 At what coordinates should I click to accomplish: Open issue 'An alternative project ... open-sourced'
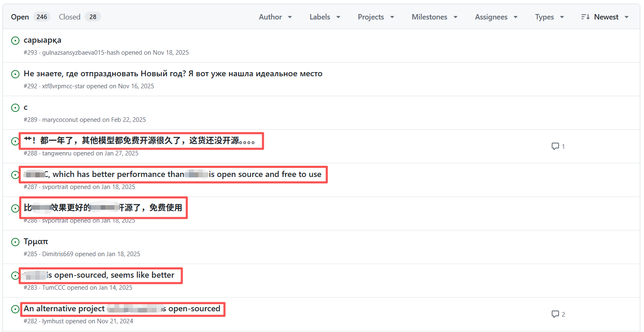(x=122, y=309)
